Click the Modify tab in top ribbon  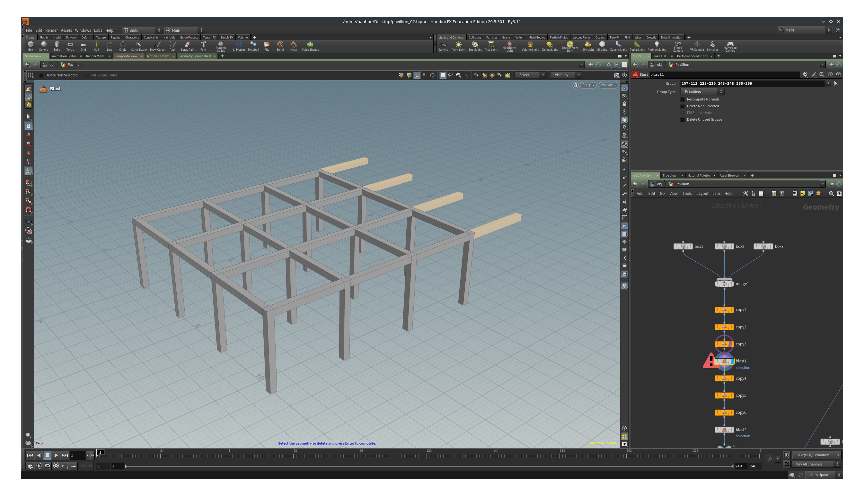(44, 37)
